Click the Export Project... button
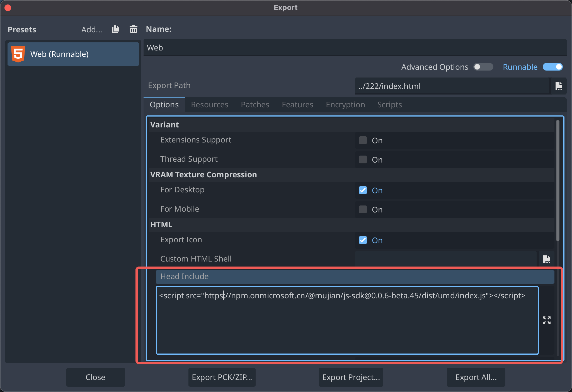 (351, 377)
